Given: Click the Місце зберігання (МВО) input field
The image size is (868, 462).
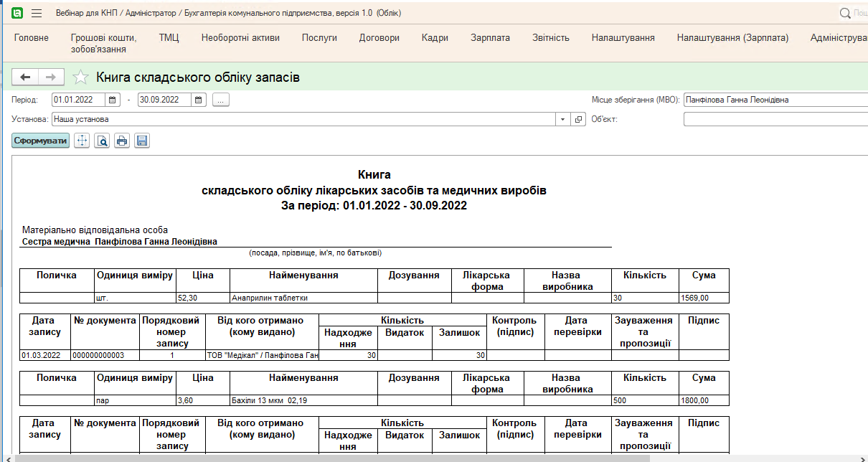Looking at the screenshot, I should click(775, 100).
